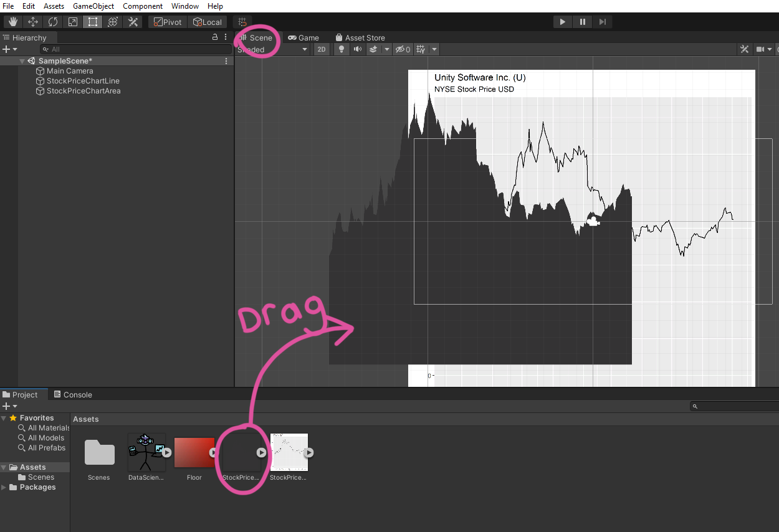
Task: Open Project create plus dropdown
Action: [10, 406]
